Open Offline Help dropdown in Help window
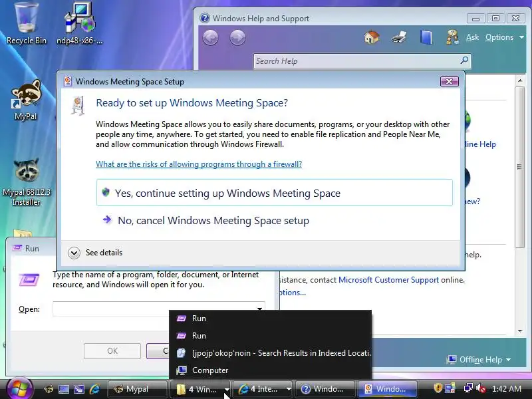Viewport: 532px width, 399px height. click(x=479, y=360)
